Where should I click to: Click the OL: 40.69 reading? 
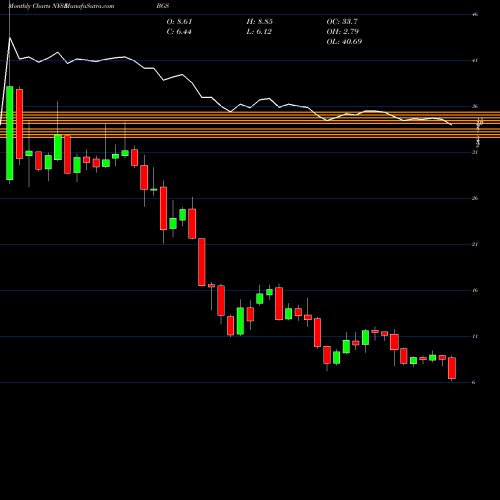point(344,42)
